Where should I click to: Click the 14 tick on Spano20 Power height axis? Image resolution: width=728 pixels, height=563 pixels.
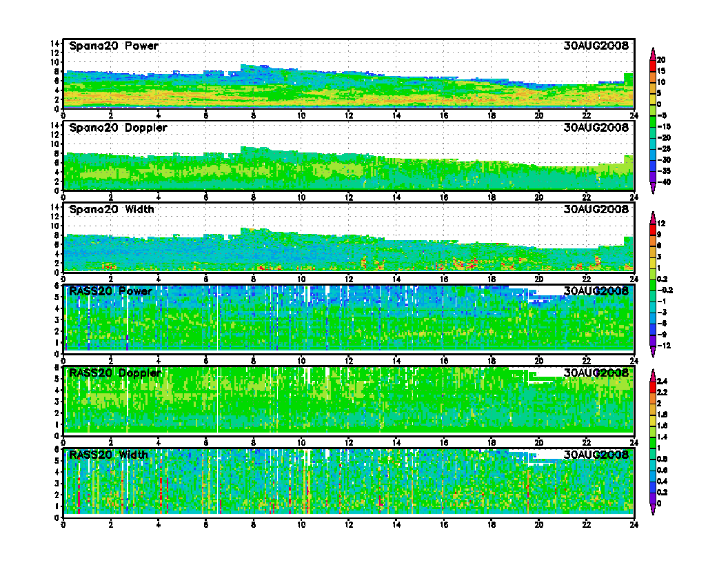click(x=57, y=43)
